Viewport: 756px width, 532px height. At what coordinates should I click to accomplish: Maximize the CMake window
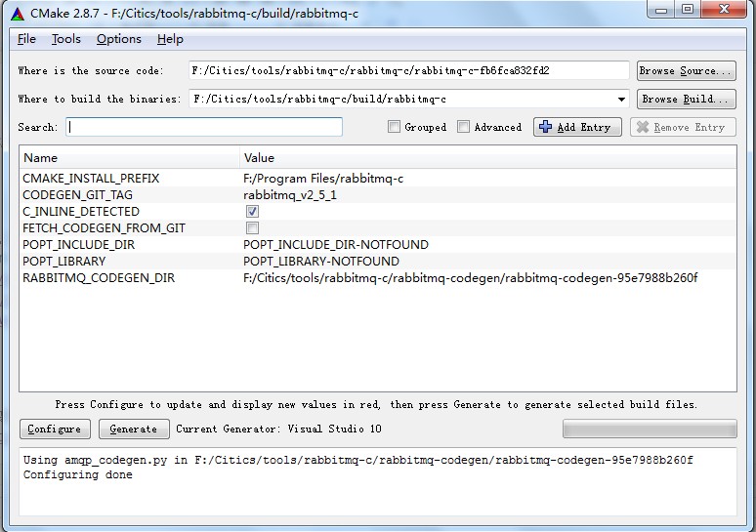point(688,10)
